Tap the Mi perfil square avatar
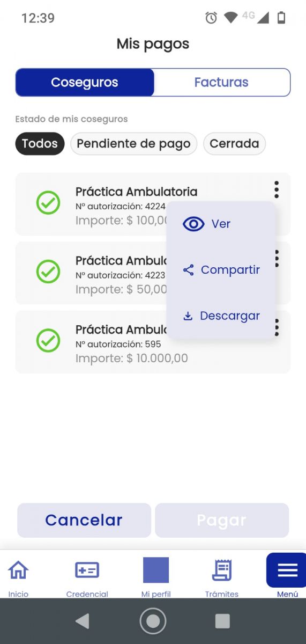 [x=156, y=570]
